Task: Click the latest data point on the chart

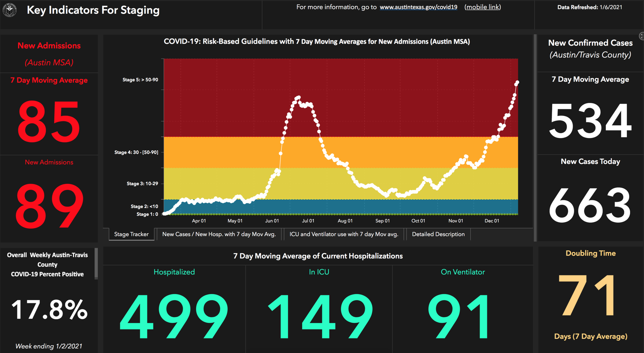Action: [517, 82]
